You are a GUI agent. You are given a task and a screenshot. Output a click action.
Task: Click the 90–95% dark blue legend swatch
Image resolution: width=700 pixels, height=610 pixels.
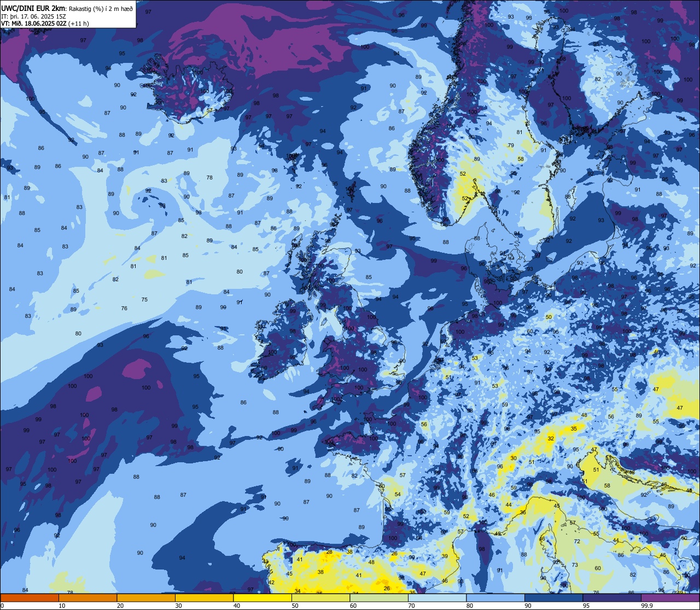click(553, 598)
